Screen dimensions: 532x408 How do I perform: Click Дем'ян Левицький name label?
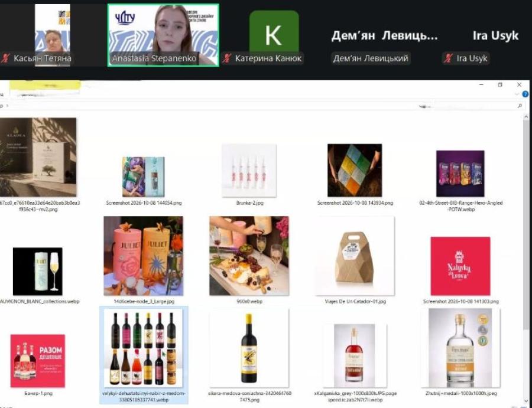coord(371,58)
